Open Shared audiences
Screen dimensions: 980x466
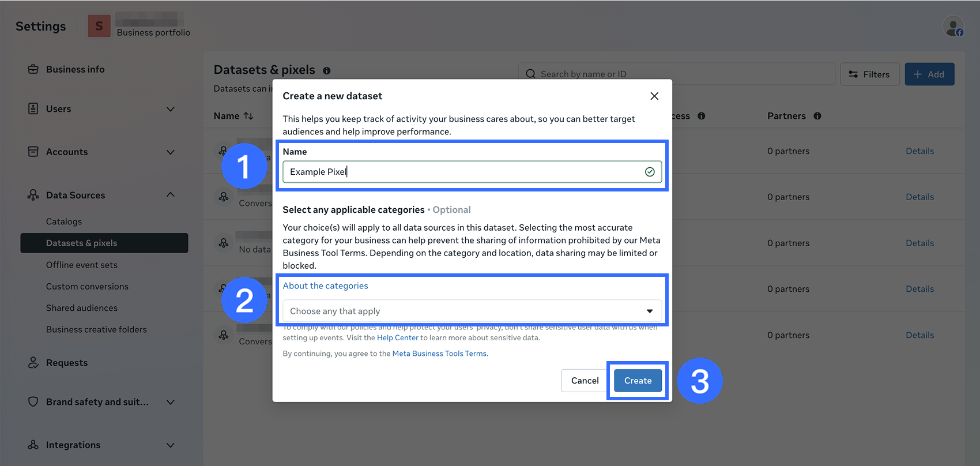coord(82,308)
